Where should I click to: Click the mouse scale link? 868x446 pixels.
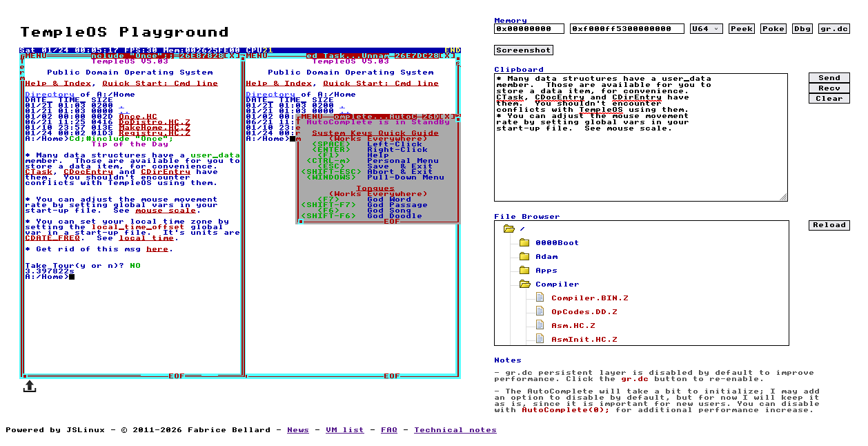point(166,211)
